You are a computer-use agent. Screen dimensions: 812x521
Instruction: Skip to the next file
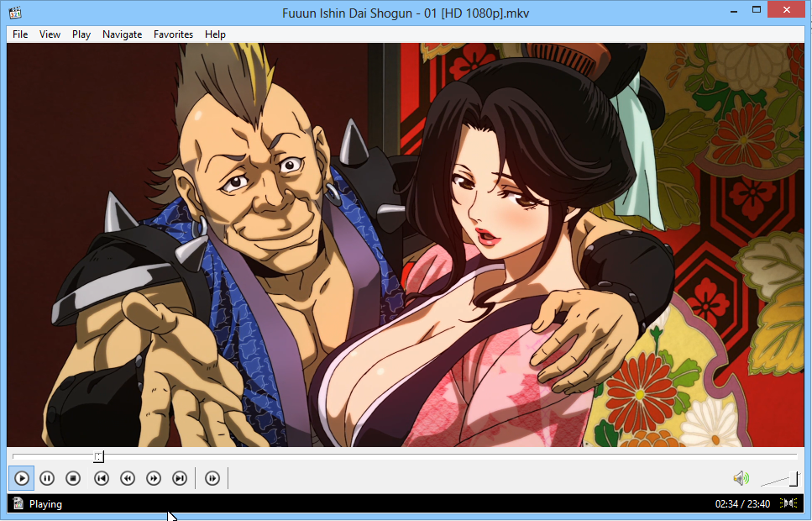click(180, 478)
